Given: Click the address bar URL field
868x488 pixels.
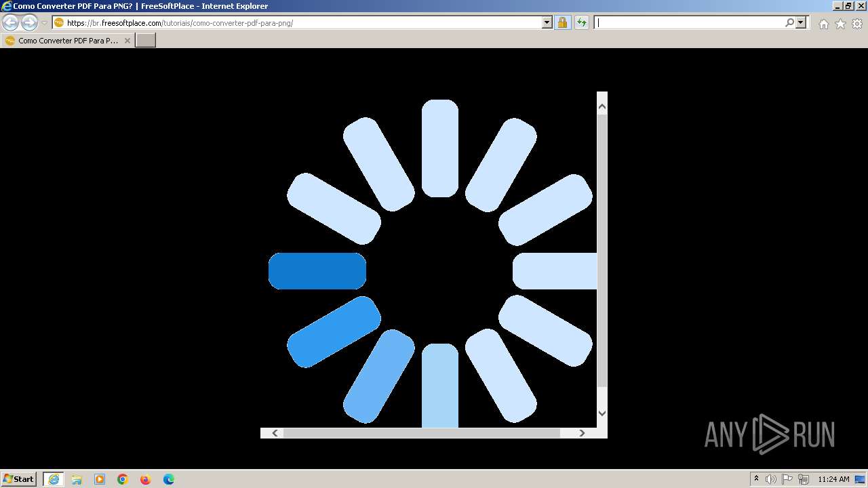Looking at the screenshot, I should click(x=304, y=23).
